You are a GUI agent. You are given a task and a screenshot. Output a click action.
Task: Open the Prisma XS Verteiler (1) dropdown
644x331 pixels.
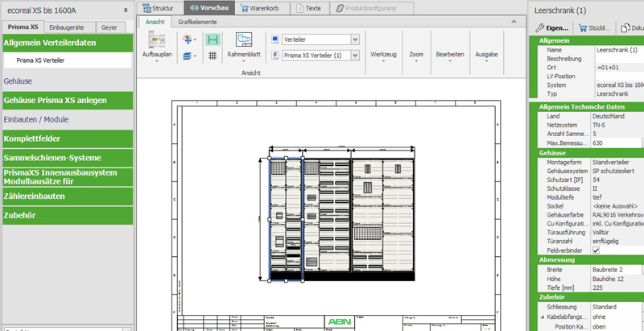pos(355,55)
